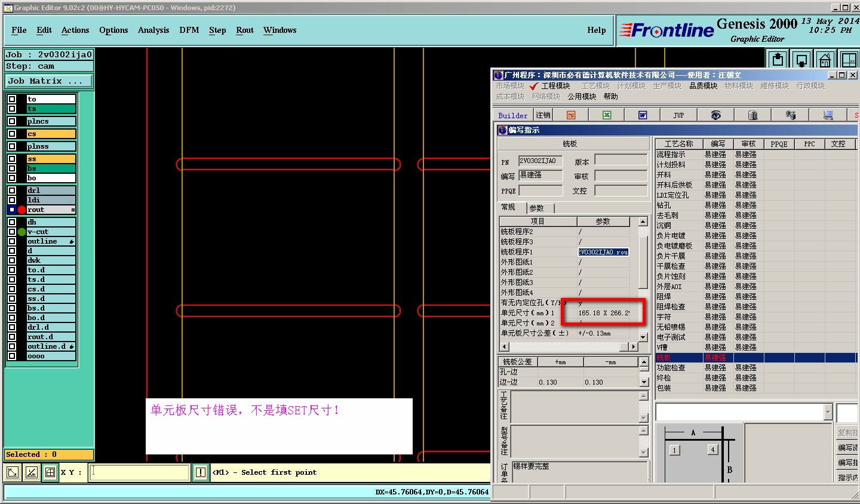Click up arrow of 铣板公差 table scrollbar
Viewport: 860px width, 504px height.
click(644, 362)
